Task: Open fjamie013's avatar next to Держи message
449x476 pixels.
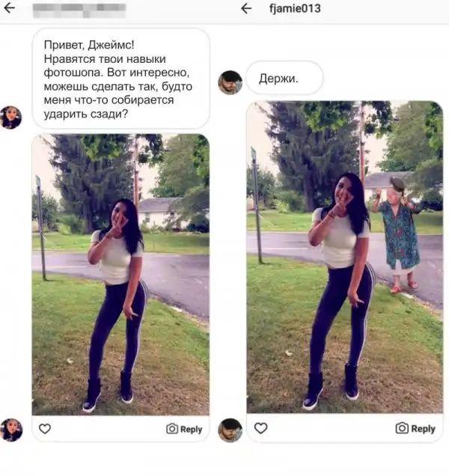Action: (230, 82)
